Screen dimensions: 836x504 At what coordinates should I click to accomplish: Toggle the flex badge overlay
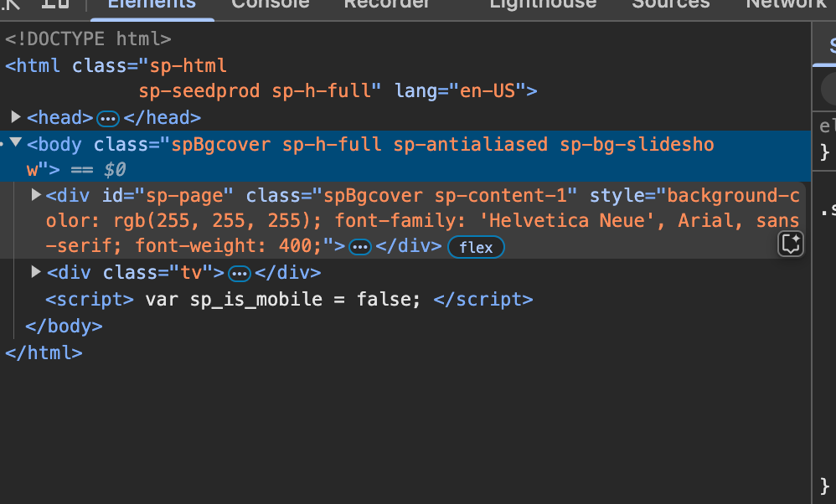coord(476,247)
